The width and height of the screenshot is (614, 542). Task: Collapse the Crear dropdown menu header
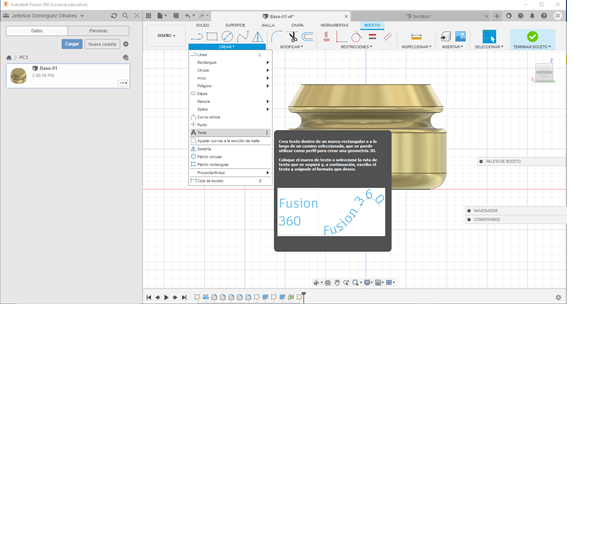click(x=227, y=47)
